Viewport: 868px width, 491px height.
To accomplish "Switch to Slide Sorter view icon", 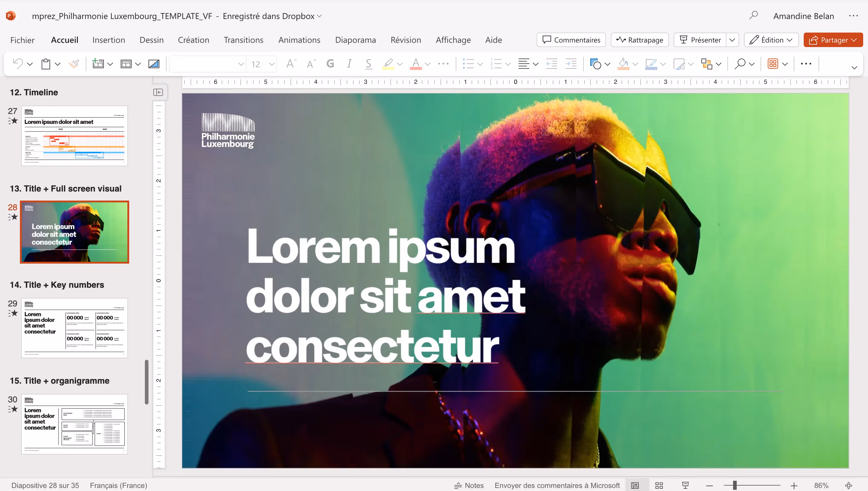I will [x=659, y=485].
